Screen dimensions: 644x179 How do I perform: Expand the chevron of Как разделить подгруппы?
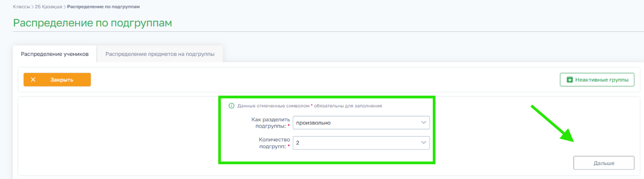pyautogui.click(x=423, y=123)
